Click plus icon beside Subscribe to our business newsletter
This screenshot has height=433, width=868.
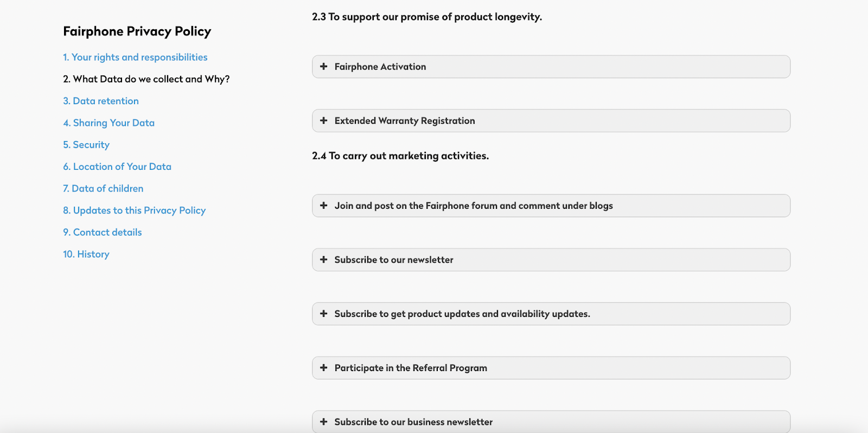[x=324, y=422]
